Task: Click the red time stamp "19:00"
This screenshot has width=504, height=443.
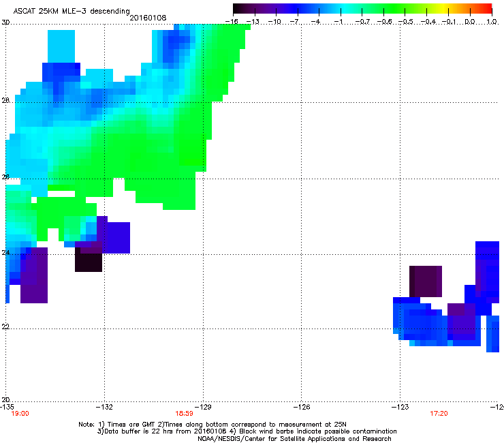Action: tap(20, 414)
